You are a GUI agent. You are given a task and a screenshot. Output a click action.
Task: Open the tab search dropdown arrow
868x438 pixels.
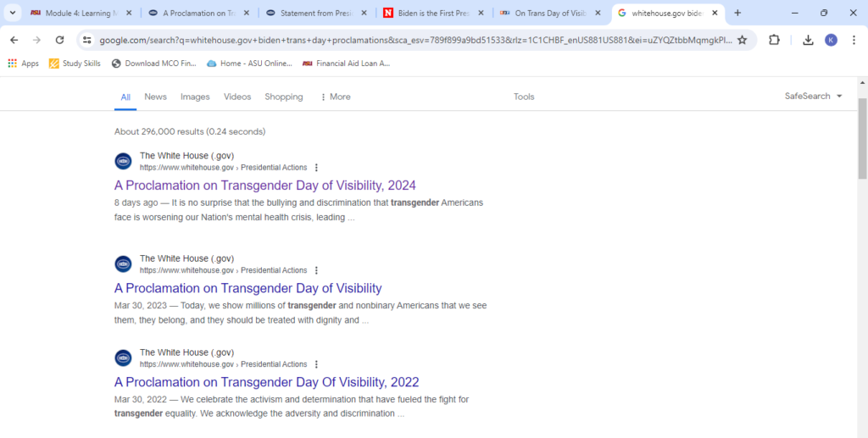tap(12, 13)
